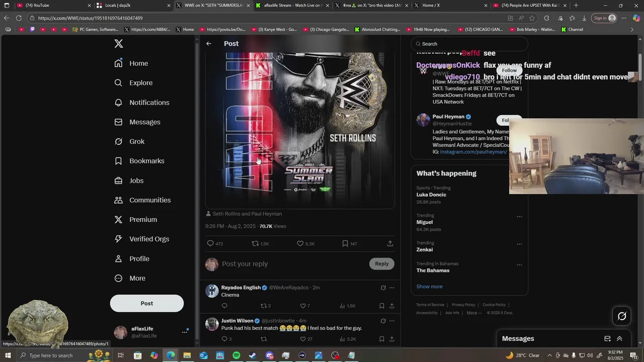Bookmark Justin Wilson's comment
644x362 pixels.
(382, 339)
